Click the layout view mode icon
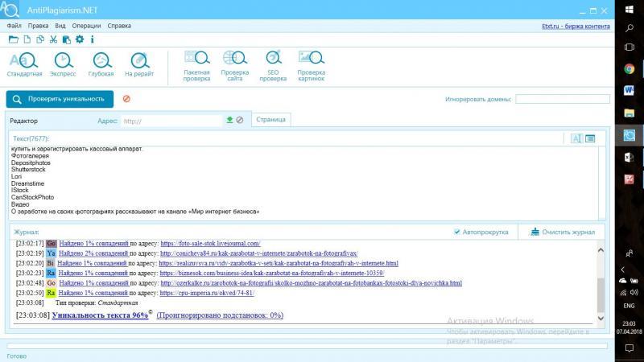Screen dimensions: 644x362 pyautogui.click(x=590, y=138)
